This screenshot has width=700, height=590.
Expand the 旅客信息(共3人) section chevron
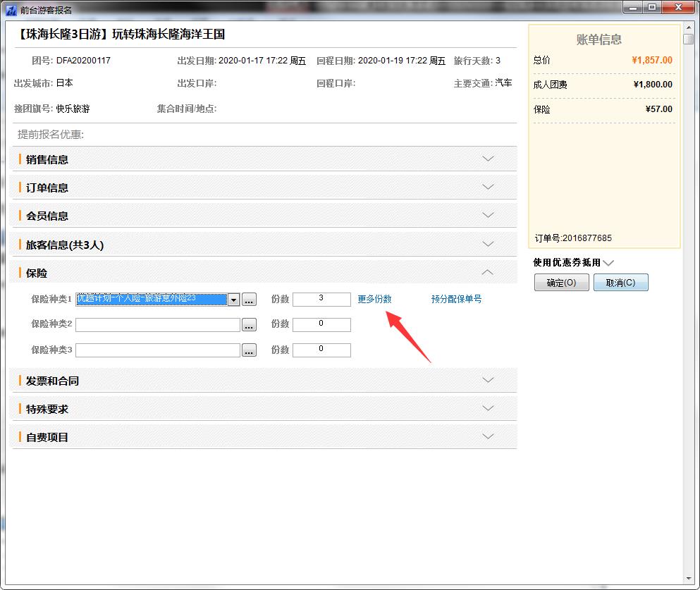point(488,244)
